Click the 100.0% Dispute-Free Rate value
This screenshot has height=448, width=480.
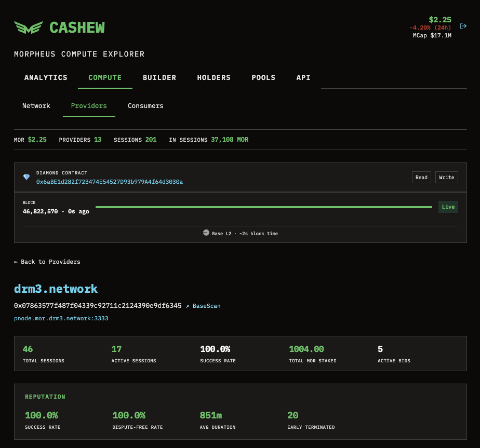pos(129,415)
